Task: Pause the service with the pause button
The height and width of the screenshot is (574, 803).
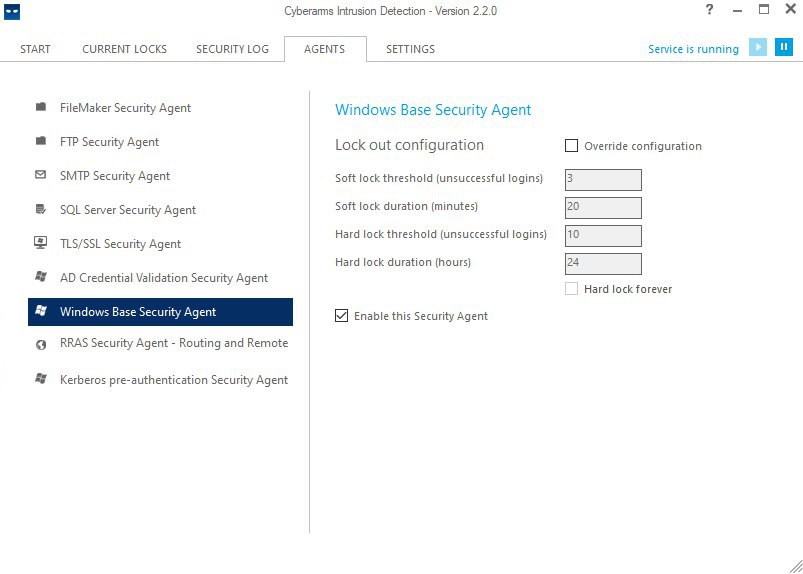Action: pos(784,47)
